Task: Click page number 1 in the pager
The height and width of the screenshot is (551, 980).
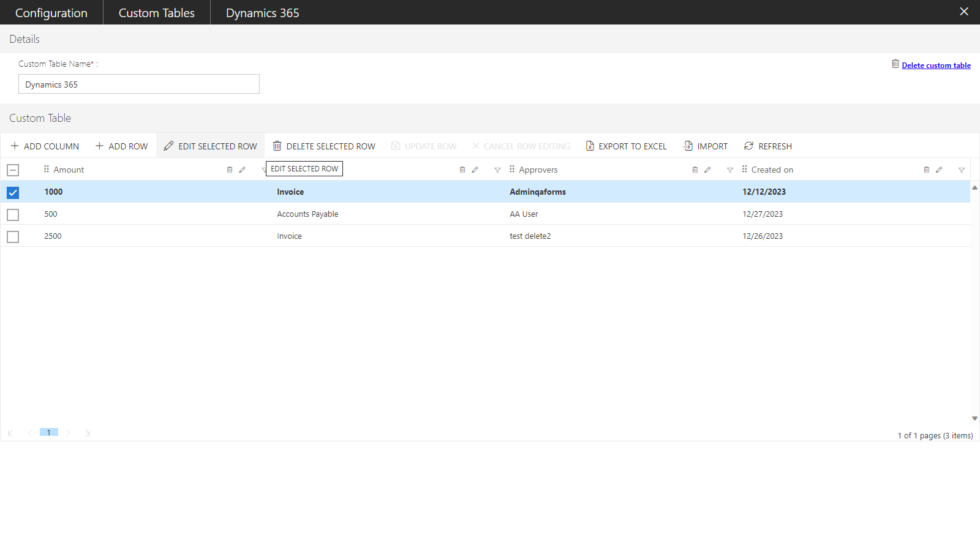Action: tap(49, 432)
